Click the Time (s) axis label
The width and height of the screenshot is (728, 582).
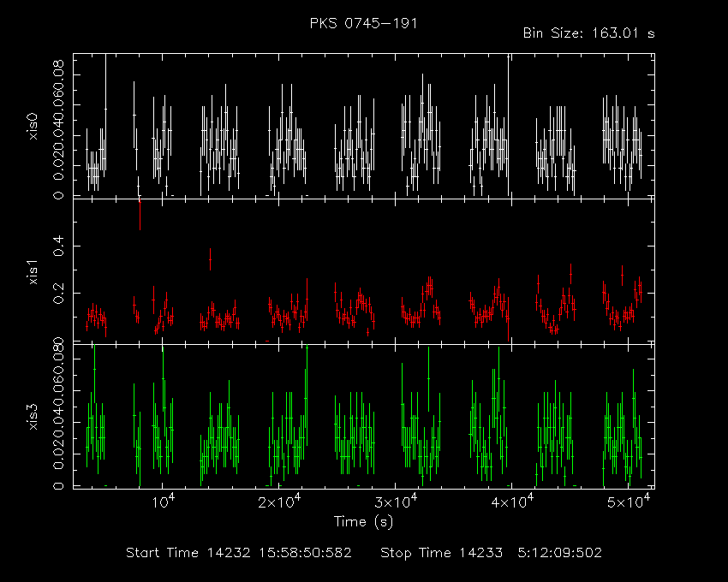pyautogui.click(x=363, y=522)
